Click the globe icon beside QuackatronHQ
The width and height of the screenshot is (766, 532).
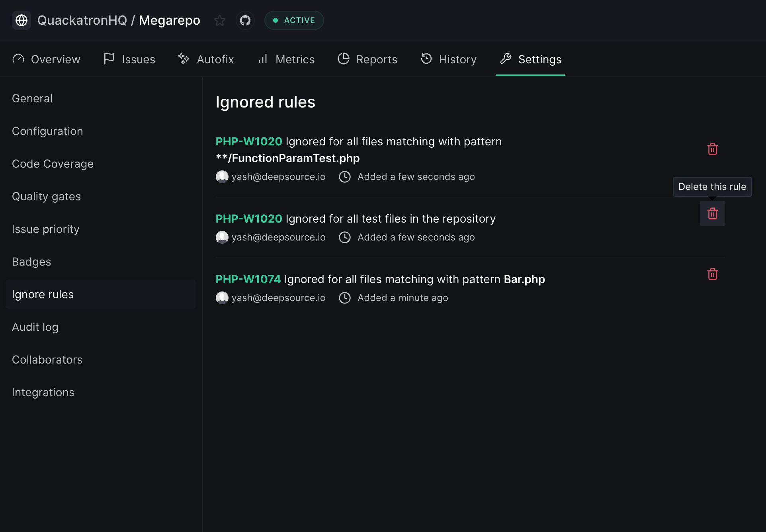coord(21,20)
